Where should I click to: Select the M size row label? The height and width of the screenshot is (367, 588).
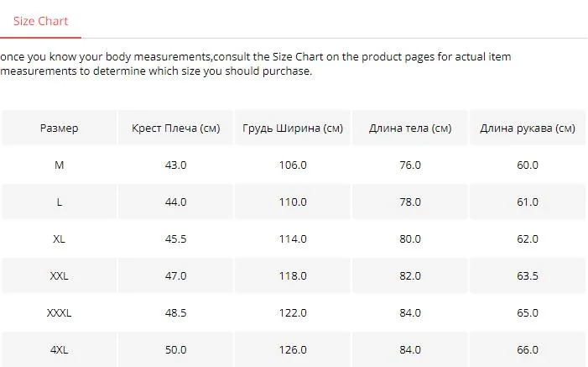[60, 165]
